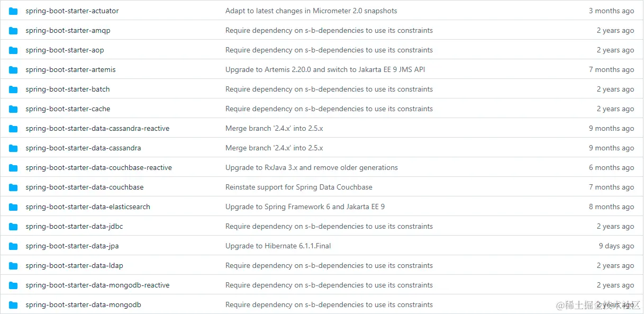Viewport: 644px width, 314px height.
Task: Open the spring-boot-starter-data-jdbc folder link
Action: coord(74,227)
